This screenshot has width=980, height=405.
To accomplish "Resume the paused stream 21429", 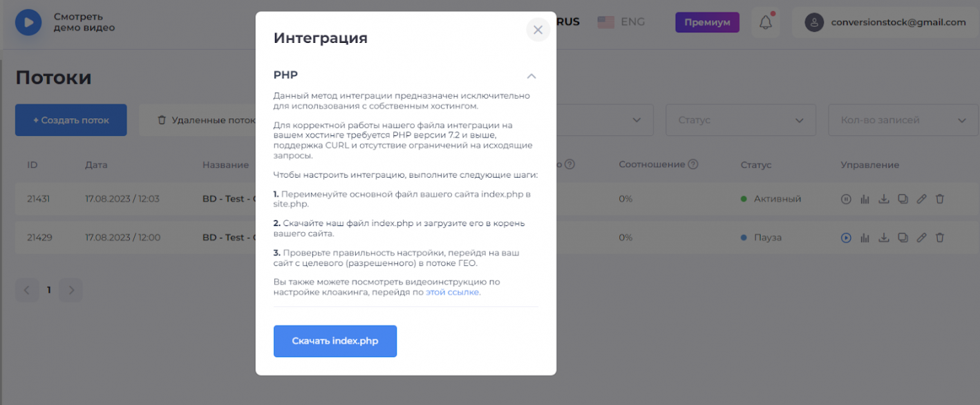I will click(845, 238).
